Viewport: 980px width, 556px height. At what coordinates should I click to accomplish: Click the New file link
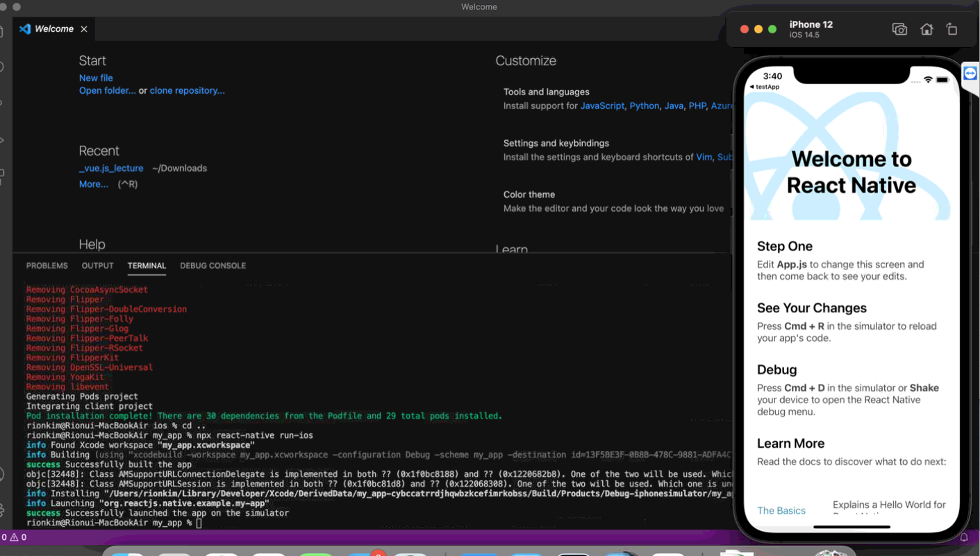click(96, 78)
